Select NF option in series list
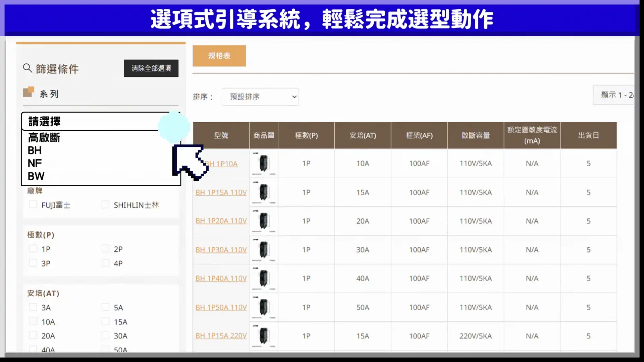The image size is (644, 362). [x=35, y=163]
